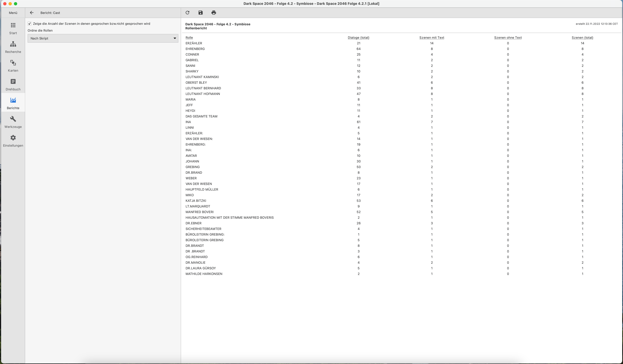The width and height of the screenshot is (623, 364).
Task: Click EHRENBERG's dialogue count 64
Action: 358,49
